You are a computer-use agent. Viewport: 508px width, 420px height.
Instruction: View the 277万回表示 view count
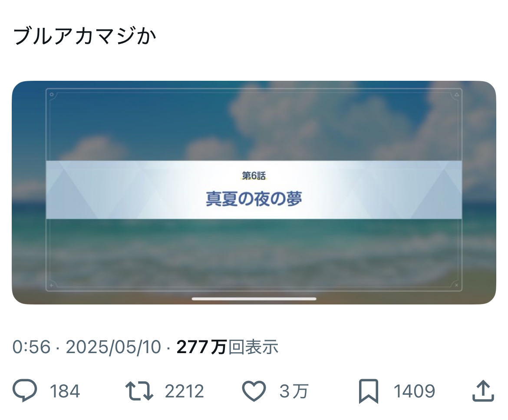[228, 347]
